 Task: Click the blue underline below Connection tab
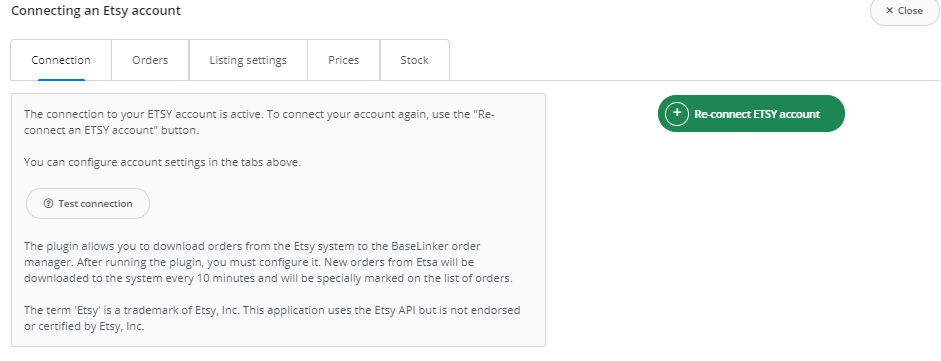point(61,79)
